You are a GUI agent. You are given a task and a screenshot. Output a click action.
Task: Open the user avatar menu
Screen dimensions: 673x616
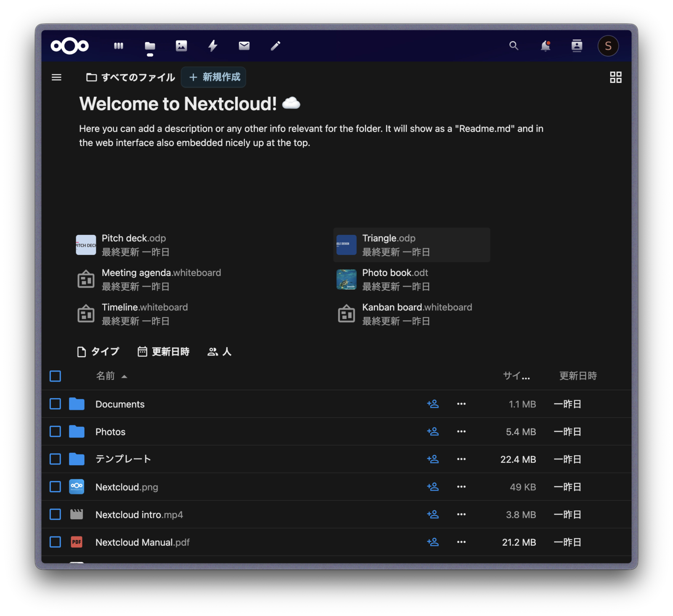608,46
